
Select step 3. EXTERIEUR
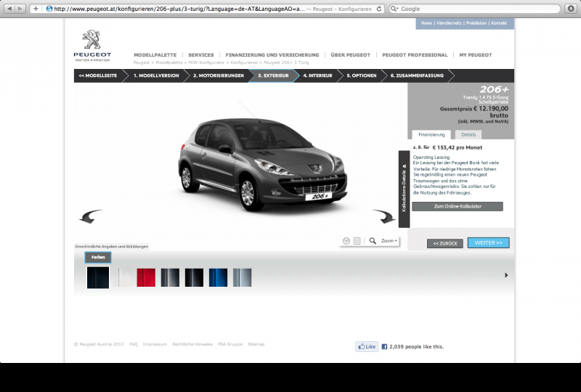(x=274, y=75)
